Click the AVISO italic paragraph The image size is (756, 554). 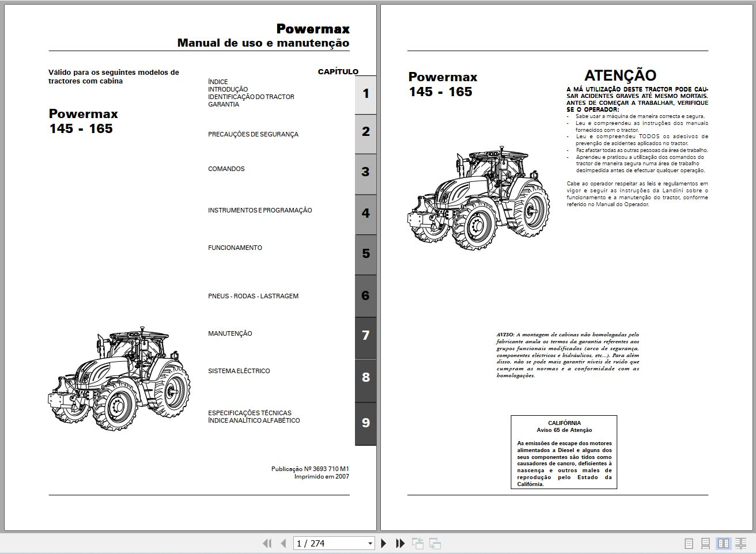coord(568,355)
